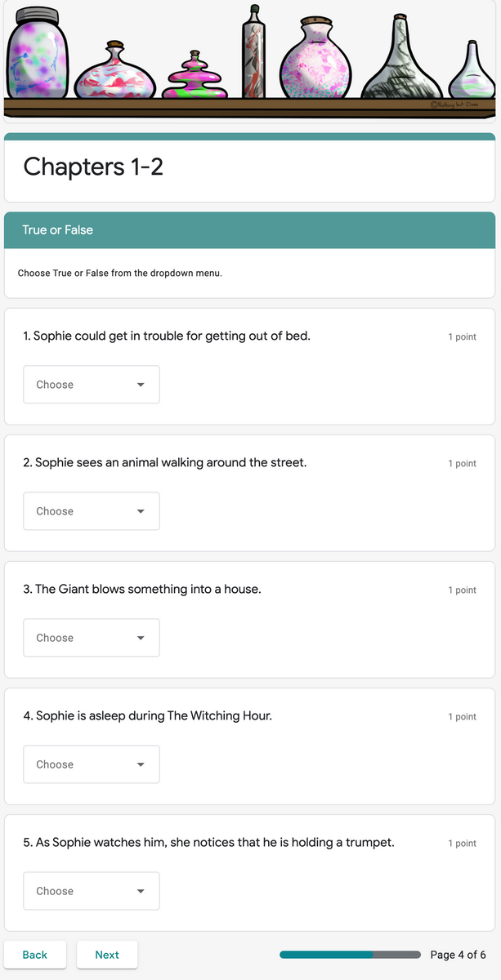Open the answer dropdown for the animal question
This screenshot has width=501, height=980.
click(91, 510)
